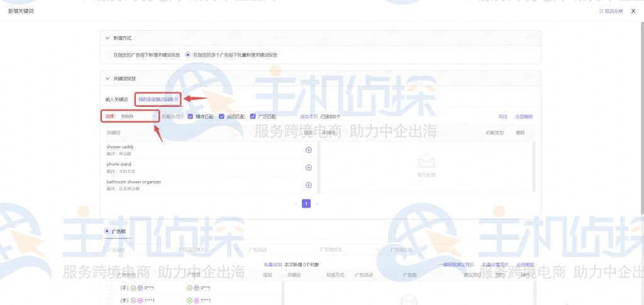Check the checkbox for row 0***t

coord(109,288)
